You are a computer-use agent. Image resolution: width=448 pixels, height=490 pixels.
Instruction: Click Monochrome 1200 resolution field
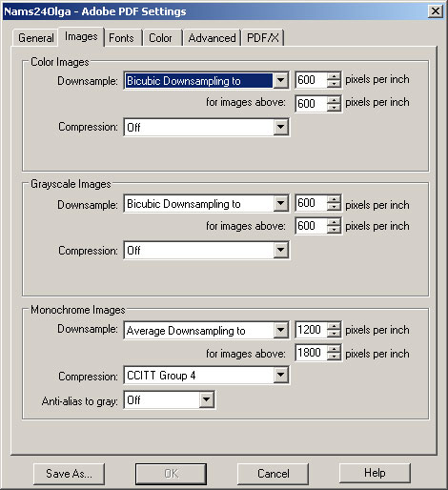pyautogui.click(x=311, y=330)
